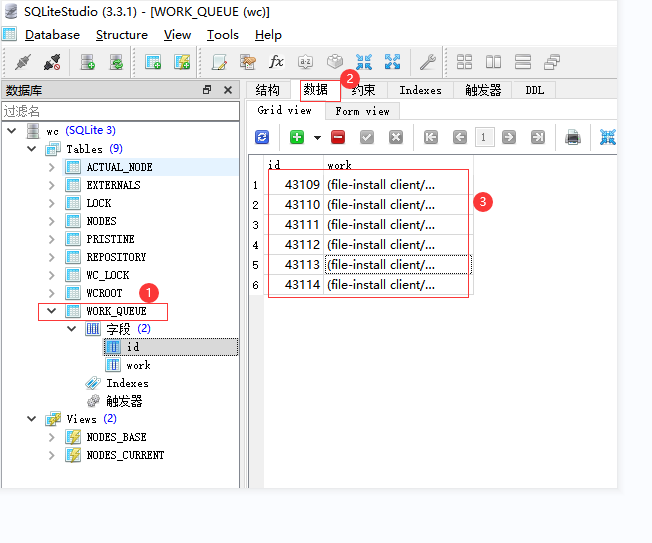Open the SQL function editor (fx)

[277, 62]
